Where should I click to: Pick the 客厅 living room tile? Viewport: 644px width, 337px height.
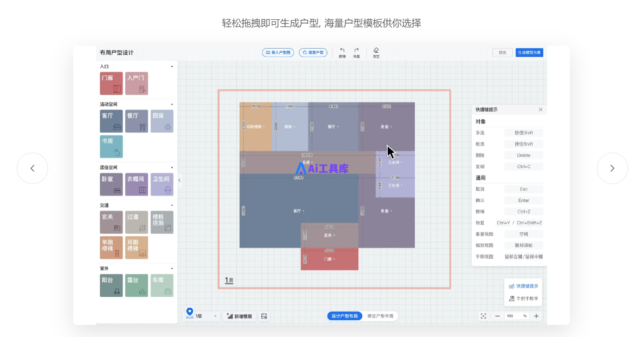pos(111,121)
